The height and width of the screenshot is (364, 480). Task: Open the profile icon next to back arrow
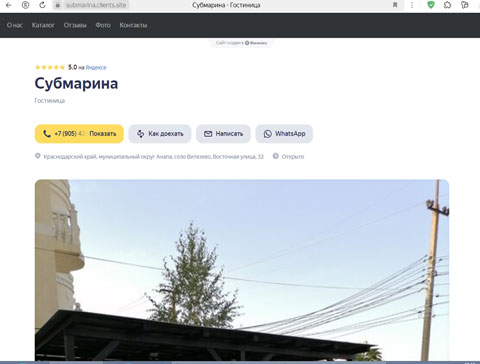coord(25,5)
